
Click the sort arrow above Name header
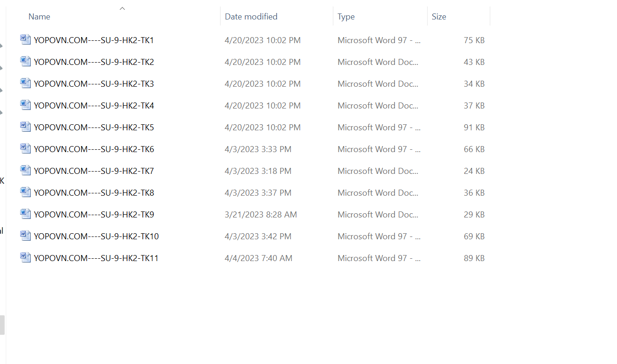click(123, 8)
